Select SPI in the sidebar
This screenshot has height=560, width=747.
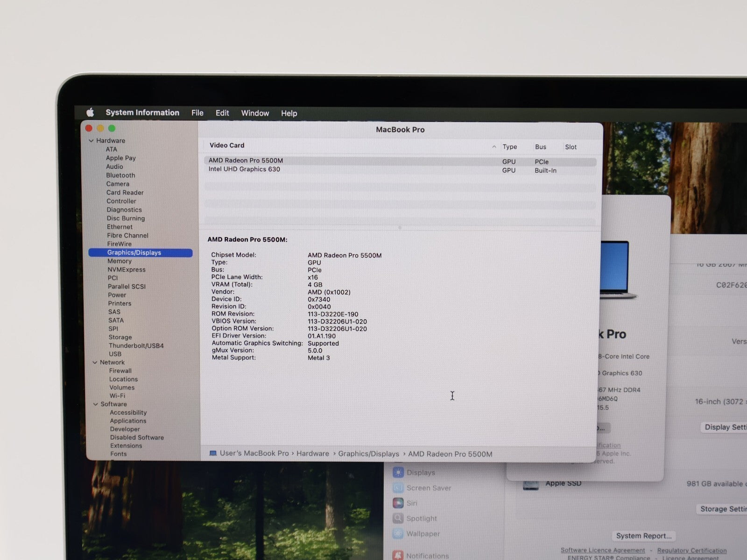coord(113,329)
